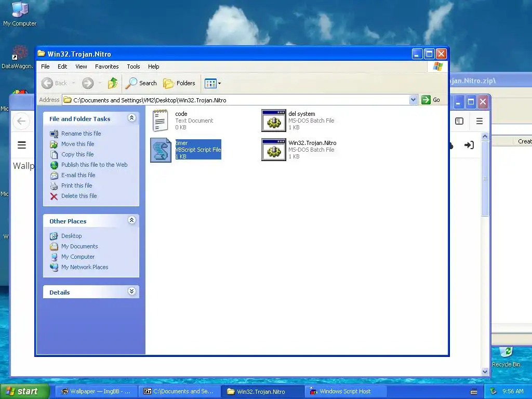The width and height of the screenshot is (532, 399).
Task: Click the Move this file icon
Action: 54,144
